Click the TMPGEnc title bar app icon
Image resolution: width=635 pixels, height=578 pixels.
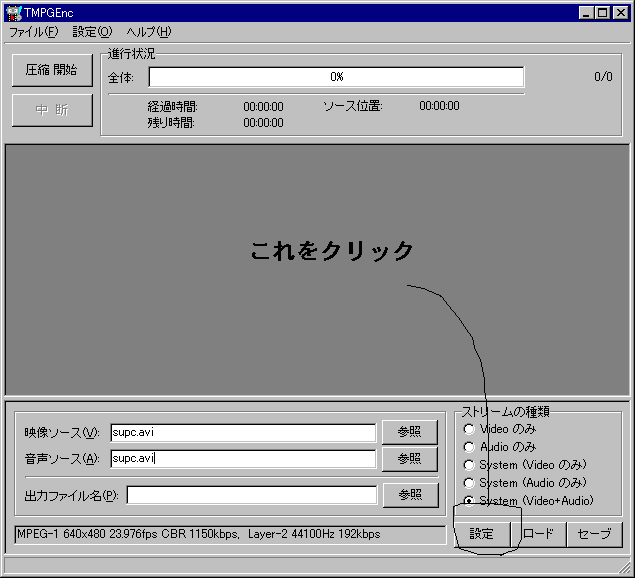(14, 13)
